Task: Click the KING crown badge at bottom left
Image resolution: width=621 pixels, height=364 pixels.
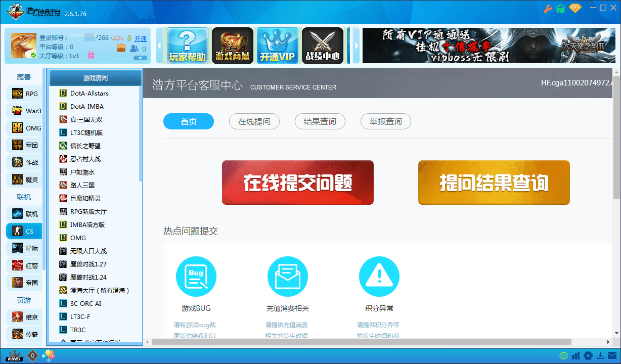Action: click(x=14, y=356)
